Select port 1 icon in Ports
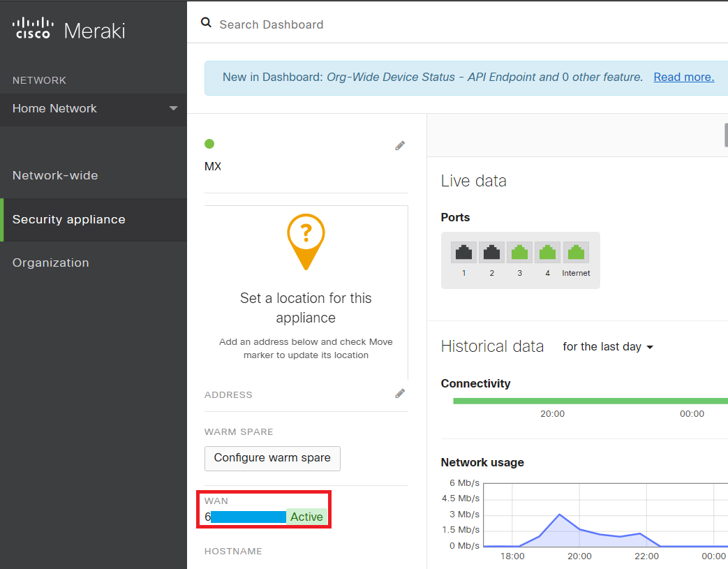 [463, 252]
